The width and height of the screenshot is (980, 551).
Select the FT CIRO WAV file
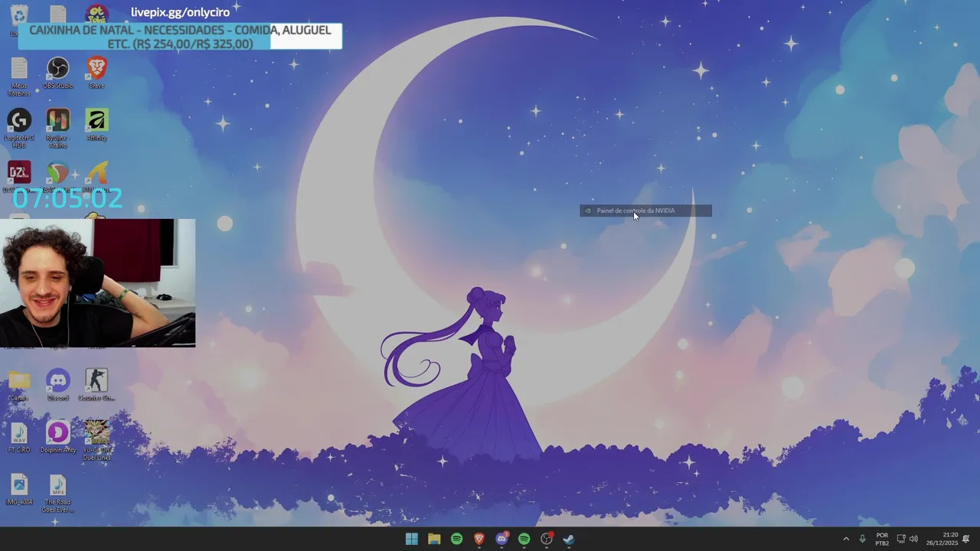tap(19, 437)
